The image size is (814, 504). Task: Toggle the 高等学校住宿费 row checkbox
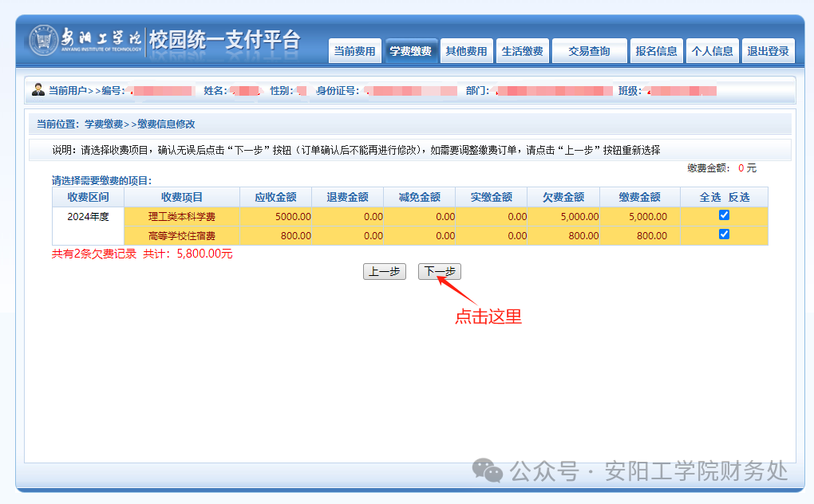724,234
